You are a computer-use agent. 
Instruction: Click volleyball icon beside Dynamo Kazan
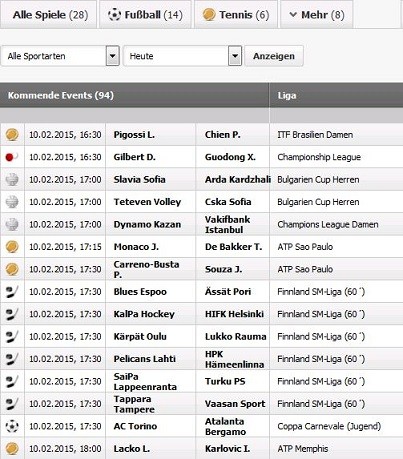(x=12, y=224)
